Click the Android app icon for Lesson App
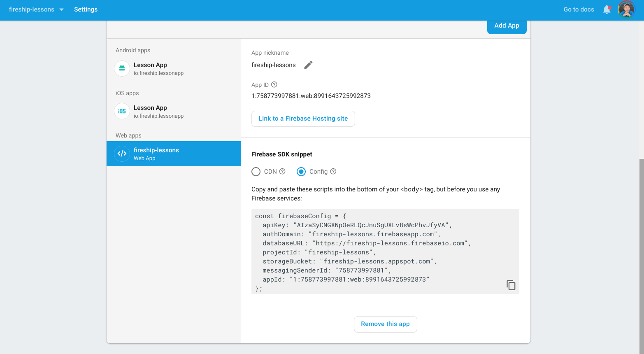Screen dimensions: 644x354 point(122,69)
